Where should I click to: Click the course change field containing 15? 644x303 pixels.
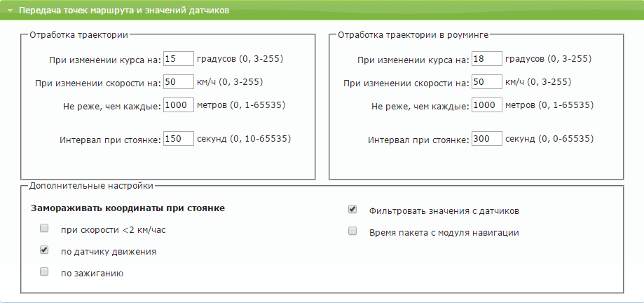[178, 59]
